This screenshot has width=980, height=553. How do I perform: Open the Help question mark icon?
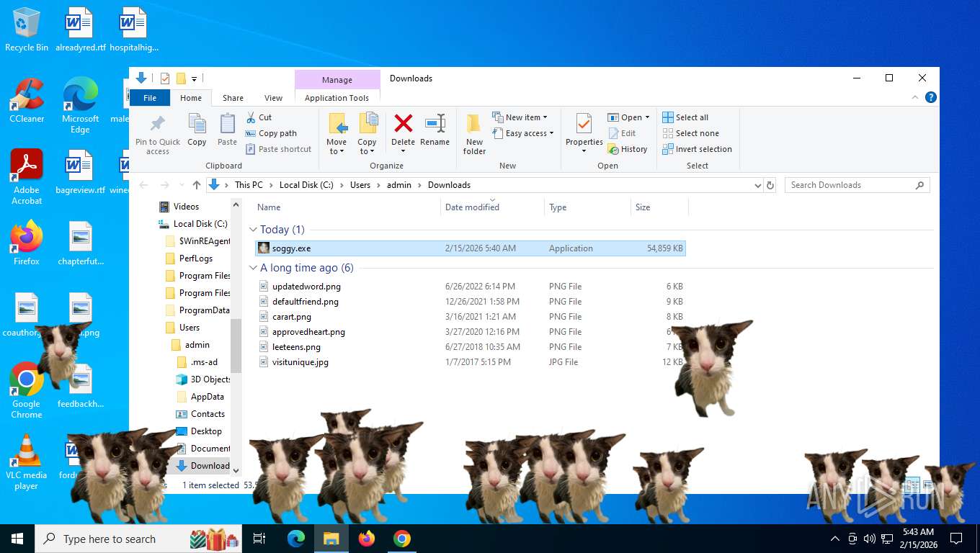click(x=930, y=97)
